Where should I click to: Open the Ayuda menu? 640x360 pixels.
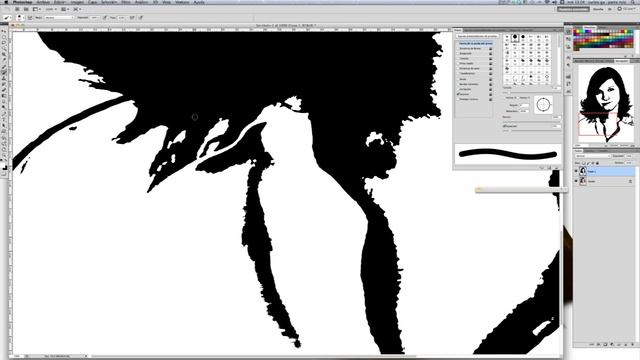click(x=199, y=2)
